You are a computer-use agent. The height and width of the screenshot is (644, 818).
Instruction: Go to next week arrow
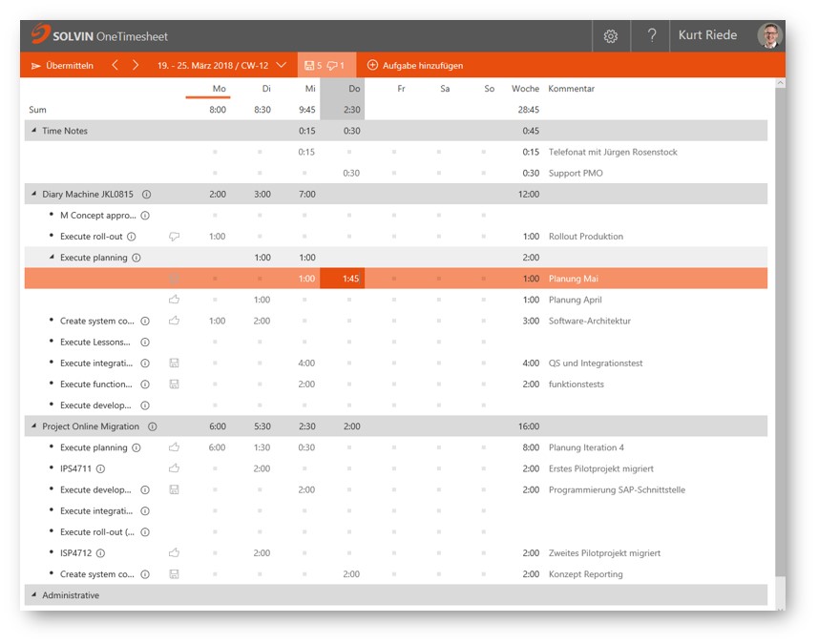click(x=136, y=65)
